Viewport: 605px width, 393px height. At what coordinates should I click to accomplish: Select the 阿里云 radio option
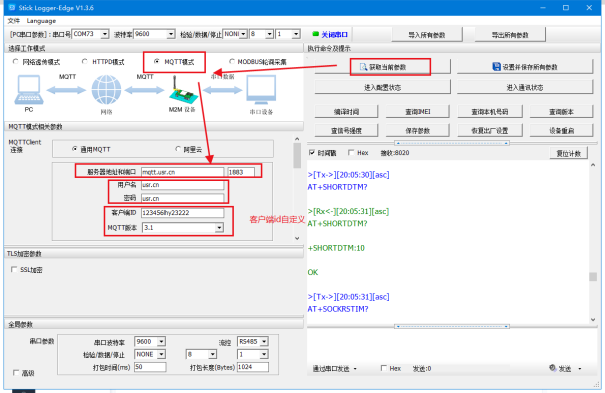[178, 149]
